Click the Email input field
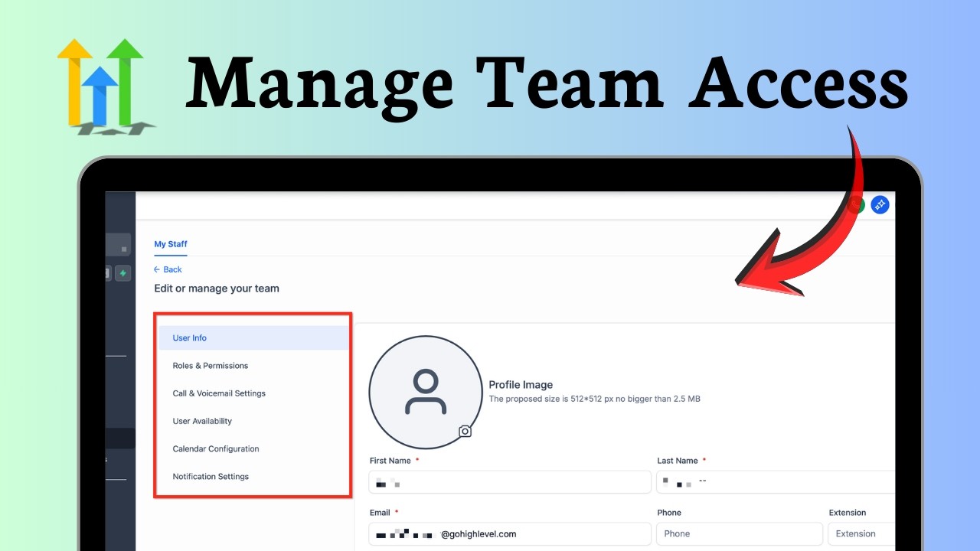Viewport: 980px width, 551px height. 510,534
